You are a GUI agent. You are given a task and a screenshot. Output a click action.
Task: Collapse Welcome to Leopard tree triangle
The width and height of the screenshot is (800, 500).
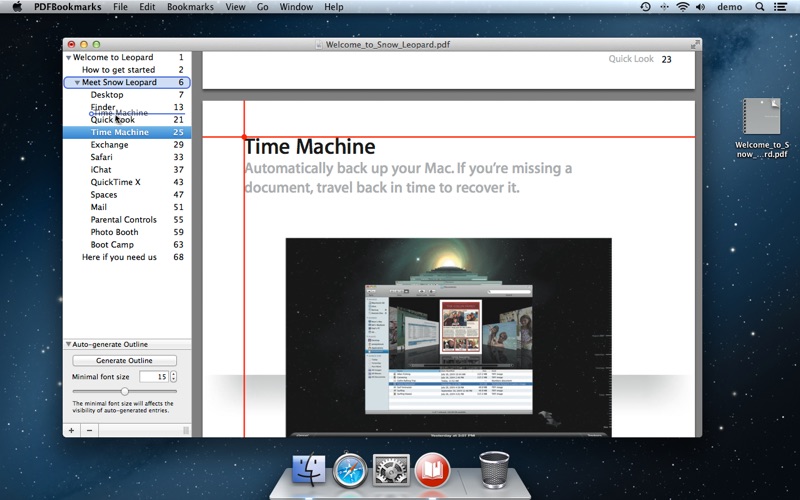tap(68, 58)
